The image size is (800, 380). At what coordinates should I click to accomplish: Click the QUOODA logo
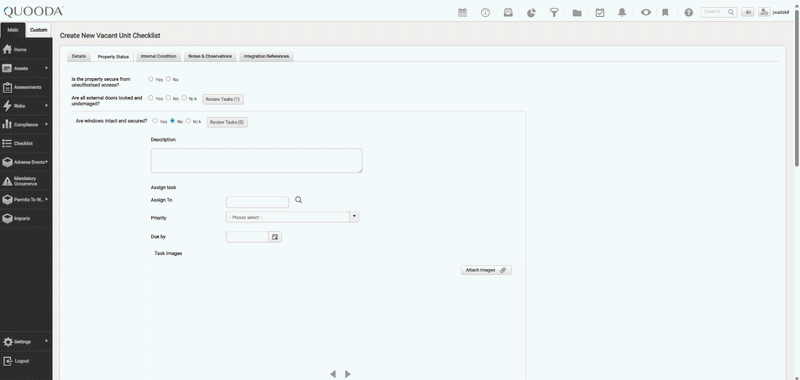click(x=33, y=11)
